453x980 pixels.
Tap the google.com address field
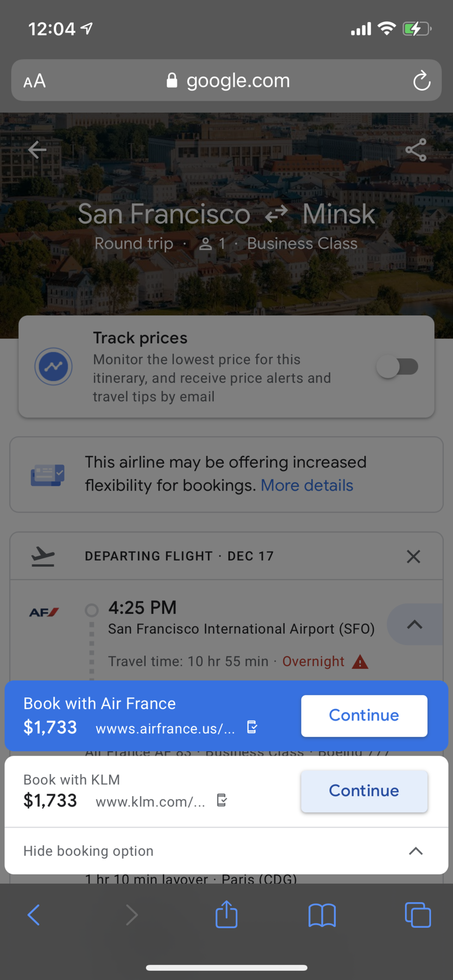click(226, 80)
